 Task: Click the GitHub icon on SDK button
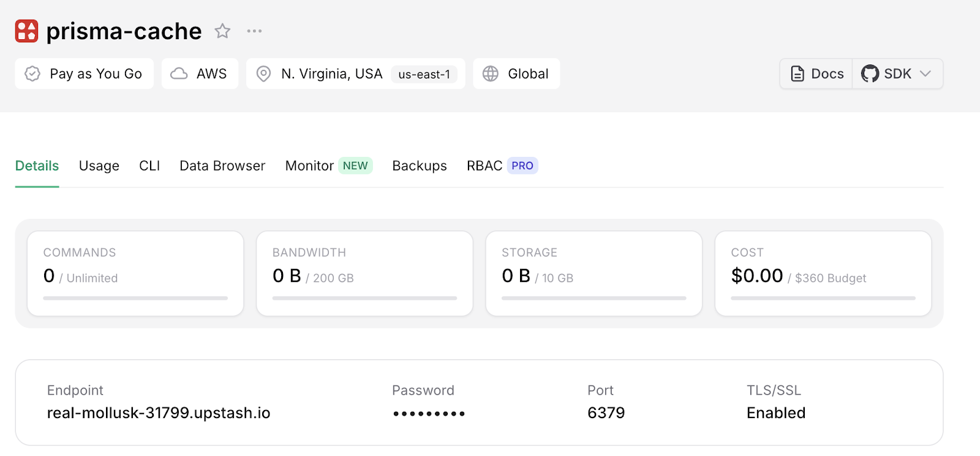[x=870, y=74]
